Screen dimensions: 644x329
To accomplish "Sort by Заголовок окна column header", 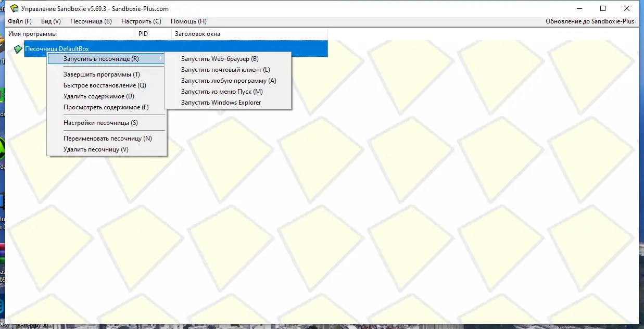I will pos(250,34).
